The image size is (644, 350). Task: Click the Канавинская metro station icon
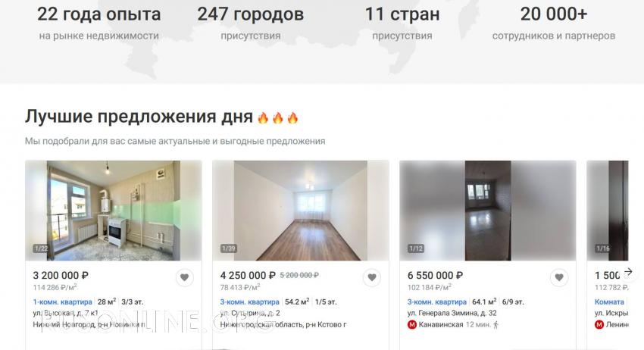pyautogui.click(x=412, y=324)
